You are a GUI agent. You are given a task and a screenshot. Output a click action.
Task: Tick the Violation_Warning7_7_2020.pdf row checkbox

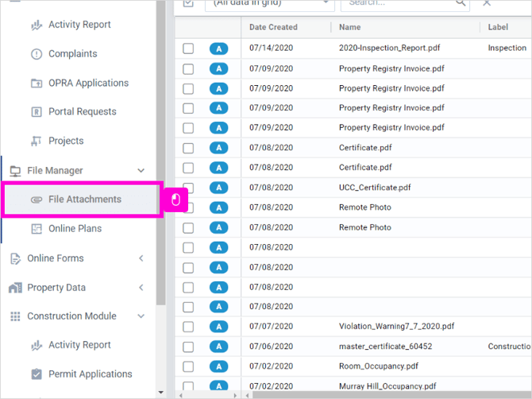point(188,327)
